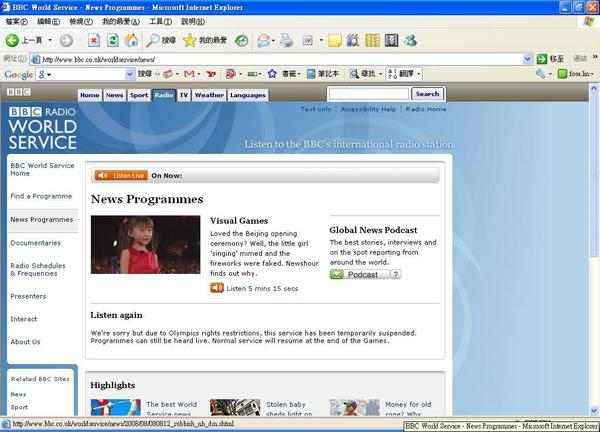Image resolution: width=600 pixels, height=432 pixels.
Task: Open the Accessibility Help link
Action: (x=368, y=109)
